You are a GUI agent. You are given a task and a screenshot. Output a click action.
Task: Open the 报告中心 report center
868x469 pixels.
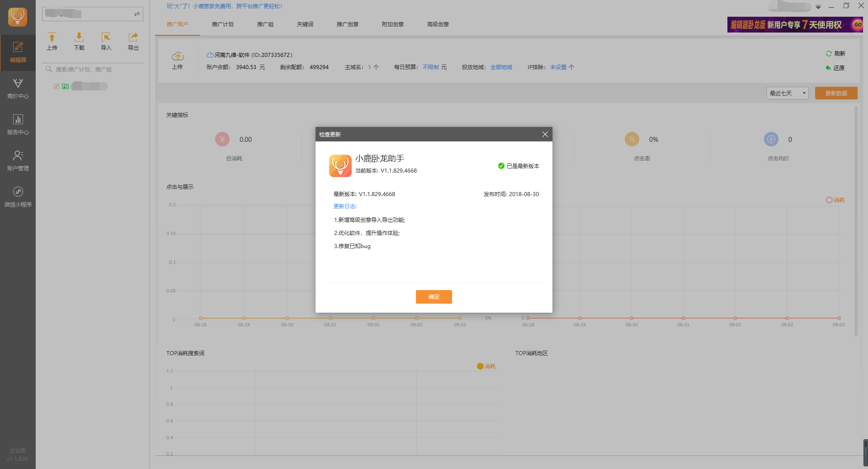coord(18,125)
